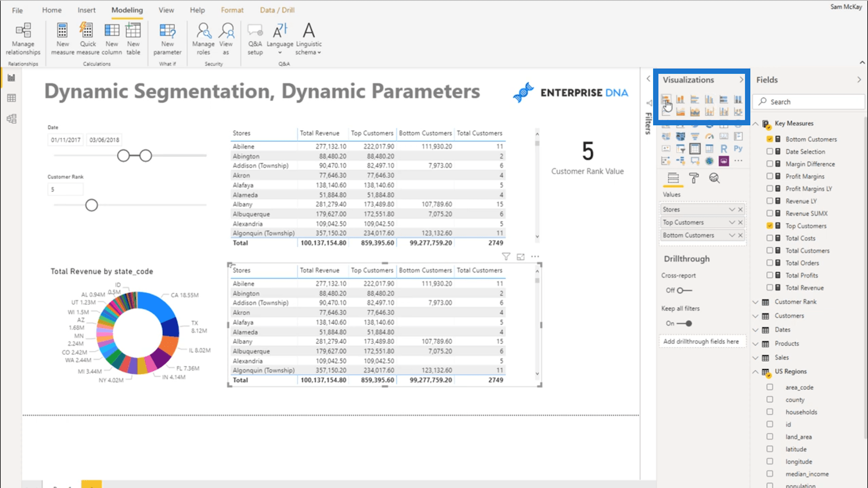The image size is (868, 488).
Task: Expand the Customers table in Fields
Action: tap(756, 316)
